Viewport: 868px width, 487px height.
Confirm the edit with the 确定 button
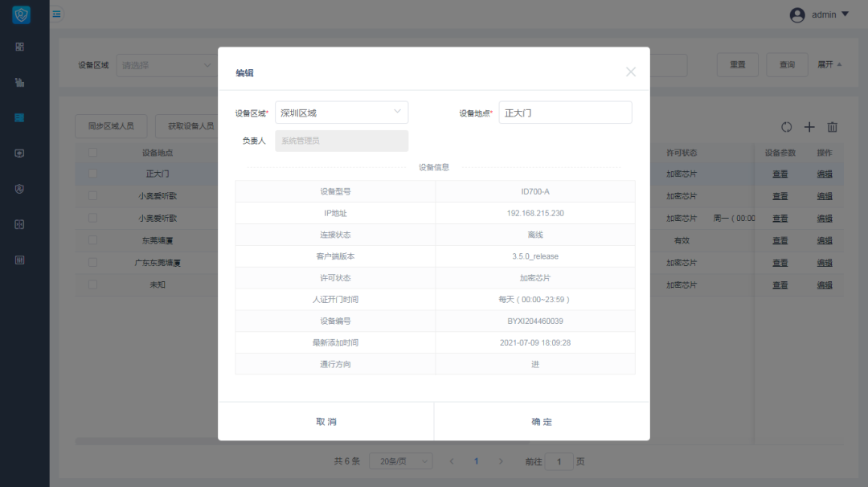click(542, 421)
